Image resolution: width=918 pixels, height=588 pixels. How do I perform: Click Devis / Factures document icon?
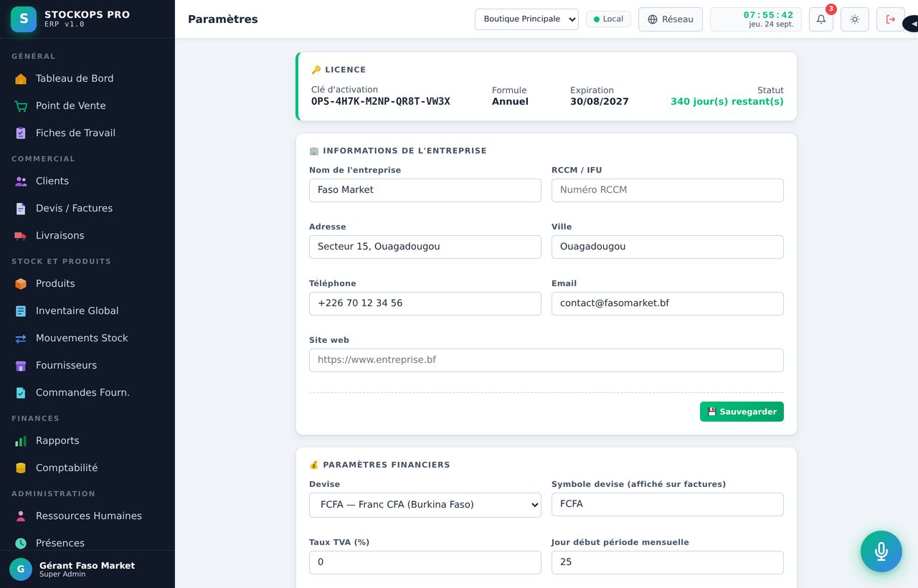[x=21, y=209]
